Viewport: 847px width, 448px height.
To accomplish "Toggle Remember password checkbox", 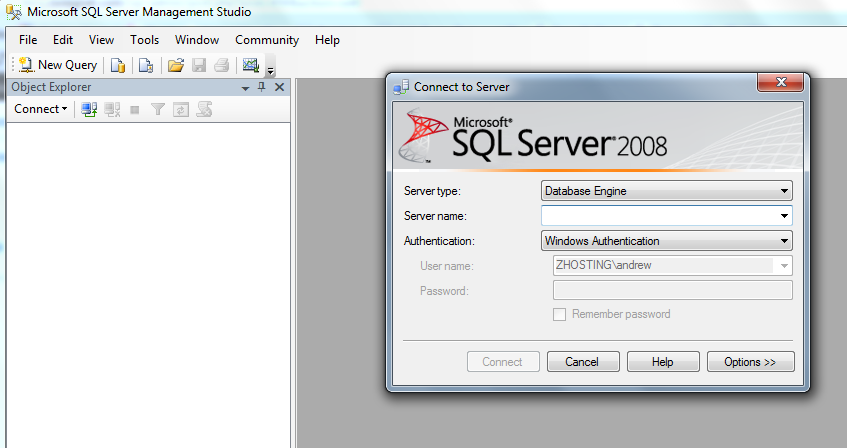I will 560,315.
